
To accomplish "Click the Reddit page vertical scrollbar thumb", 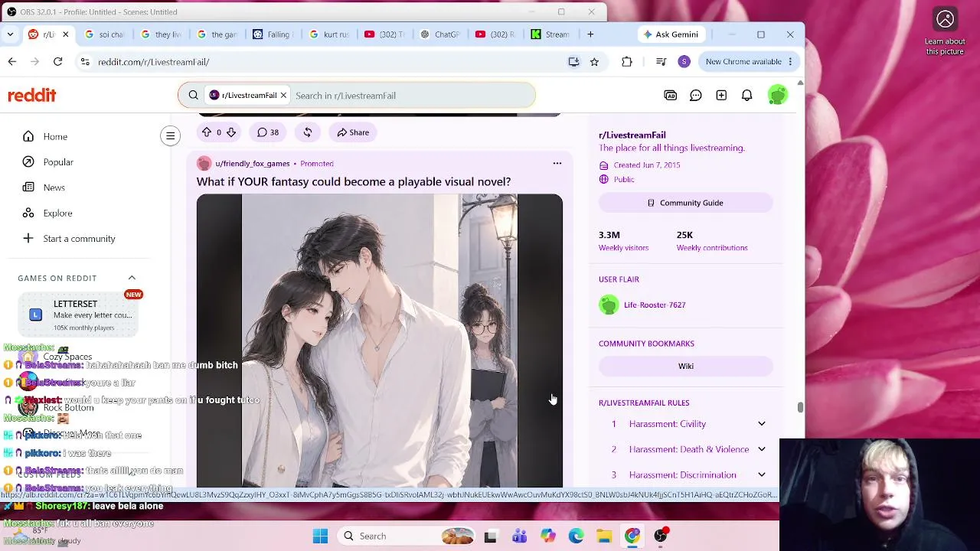I will click(800, 407).
